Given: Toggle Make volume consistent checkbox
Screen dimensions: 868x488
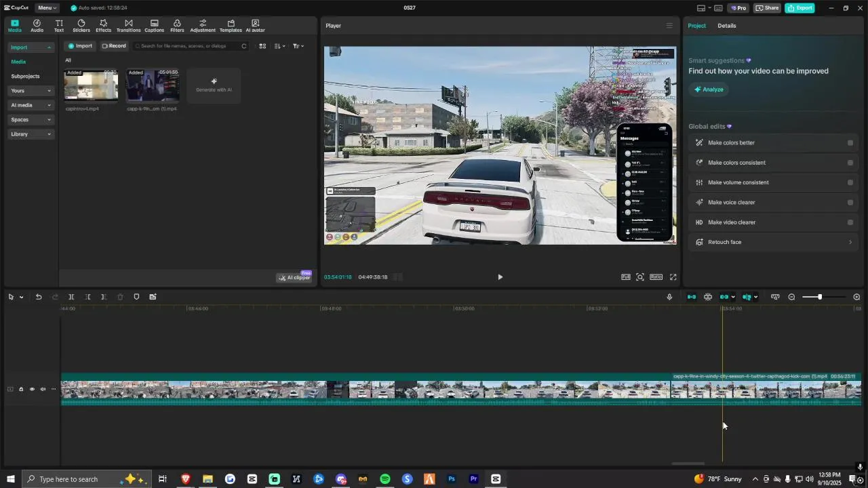Looking at the screenshot, I should [850, 182].
